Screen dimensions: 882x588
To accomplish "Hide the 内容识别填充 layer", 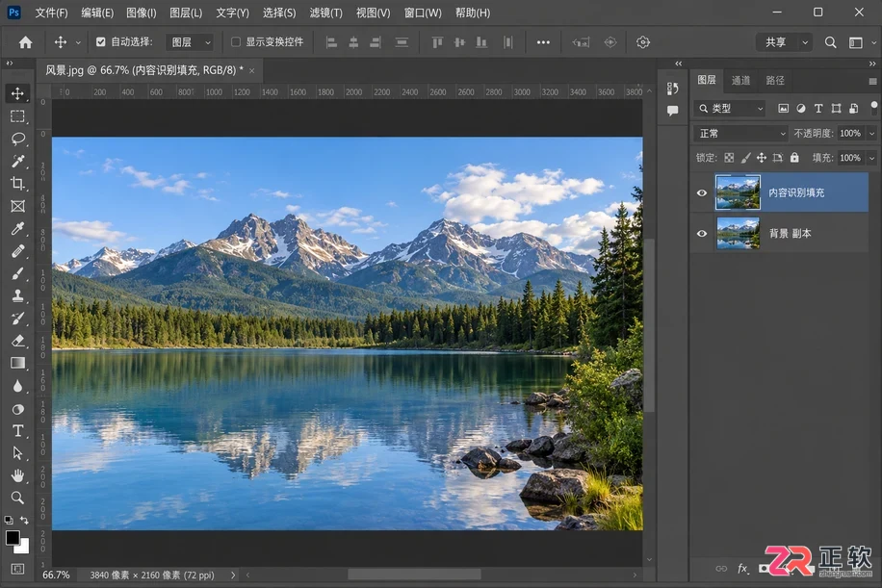I will (701, 192).
